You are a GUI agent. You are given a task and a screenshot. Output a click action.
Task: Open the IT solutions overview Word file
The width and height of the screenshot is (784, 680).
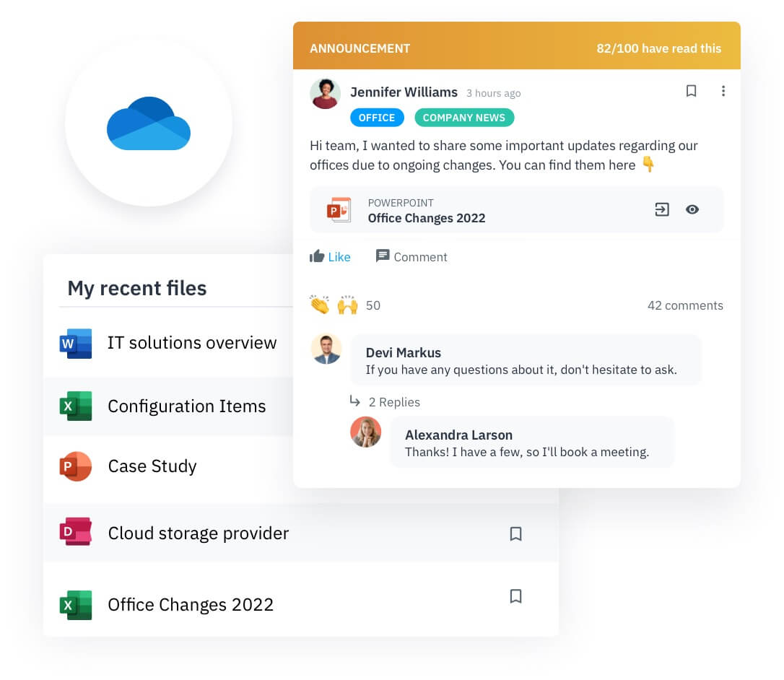tap(191, 343)
